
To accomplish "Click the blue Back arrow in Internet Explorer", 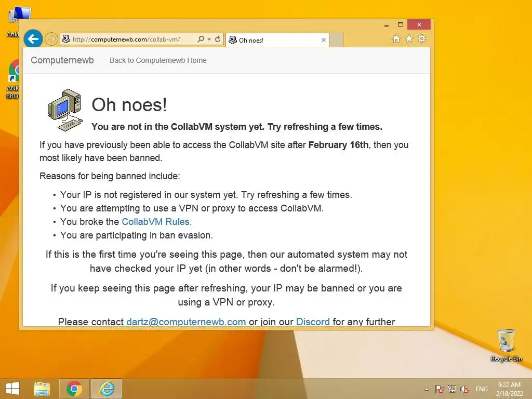I will [33, 38].
